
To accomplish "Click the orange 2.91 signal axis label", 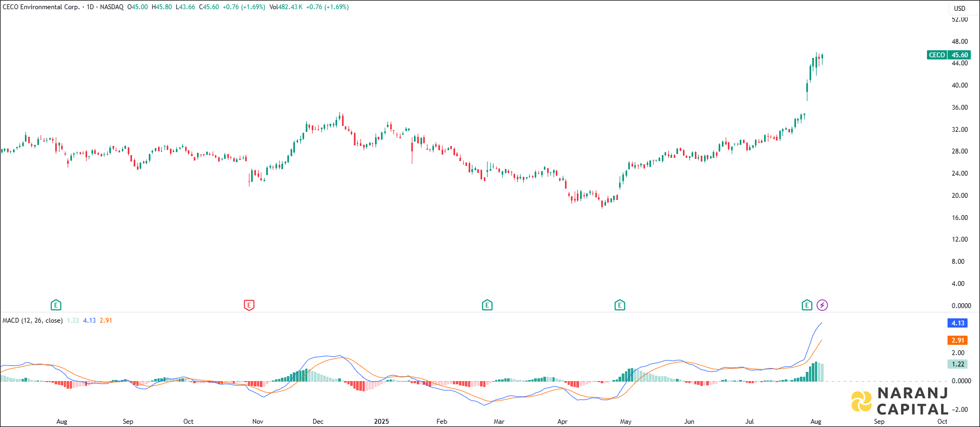I will (x=958, y=341).
